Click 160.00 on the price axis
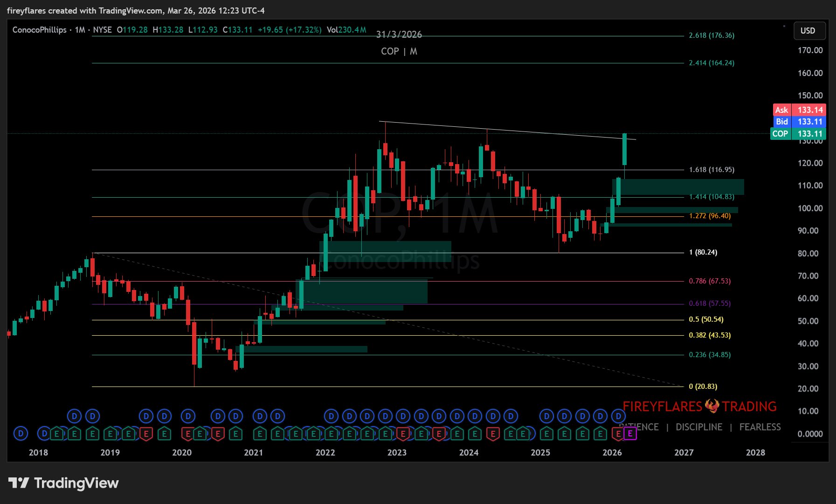 point(810,73)
